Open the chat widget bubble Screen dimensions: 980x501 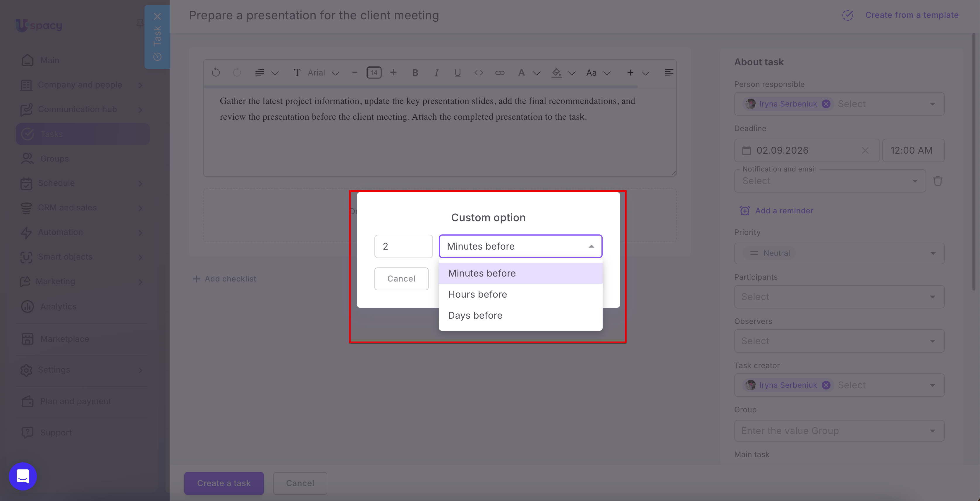coord(23,476)
